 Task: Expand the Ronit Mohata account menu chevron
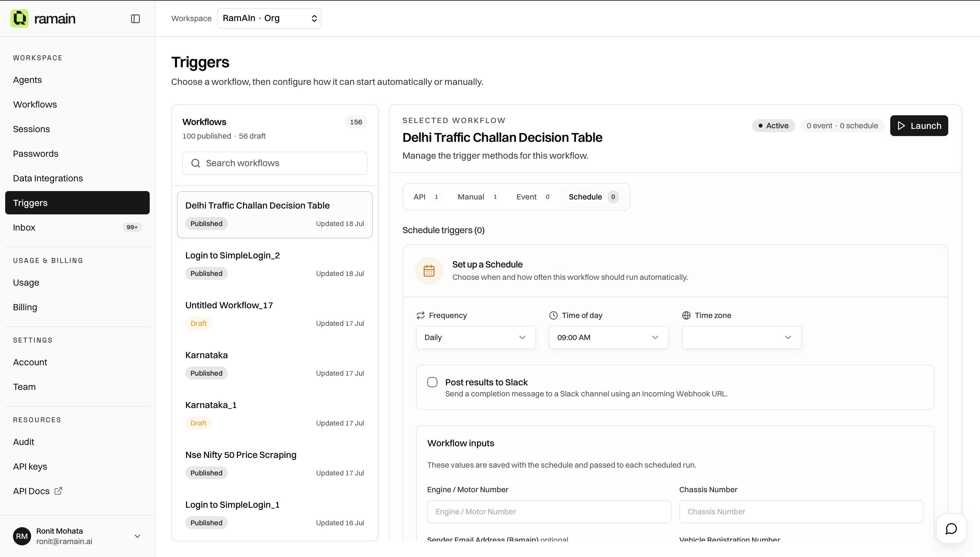click(137, 536)
